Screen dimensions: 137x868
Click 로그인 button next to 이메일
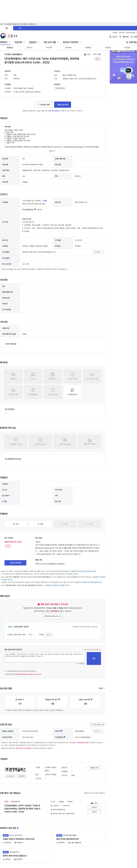point(49,634)
